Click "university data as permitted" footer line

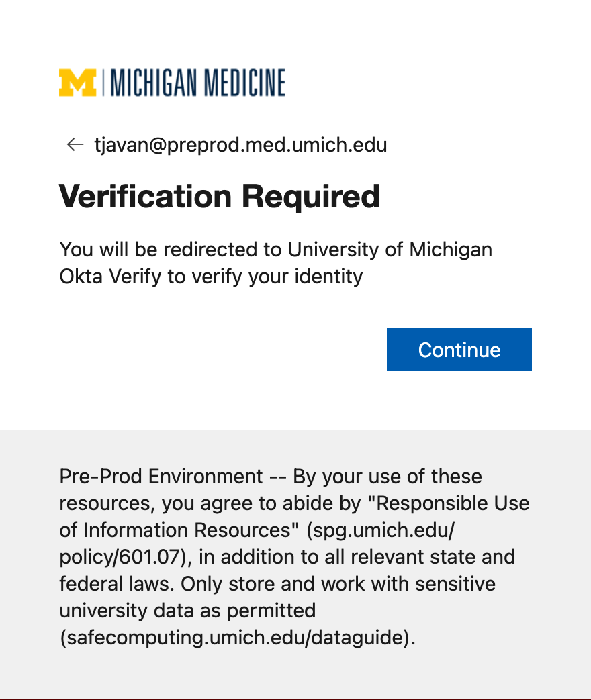[187, 611]
